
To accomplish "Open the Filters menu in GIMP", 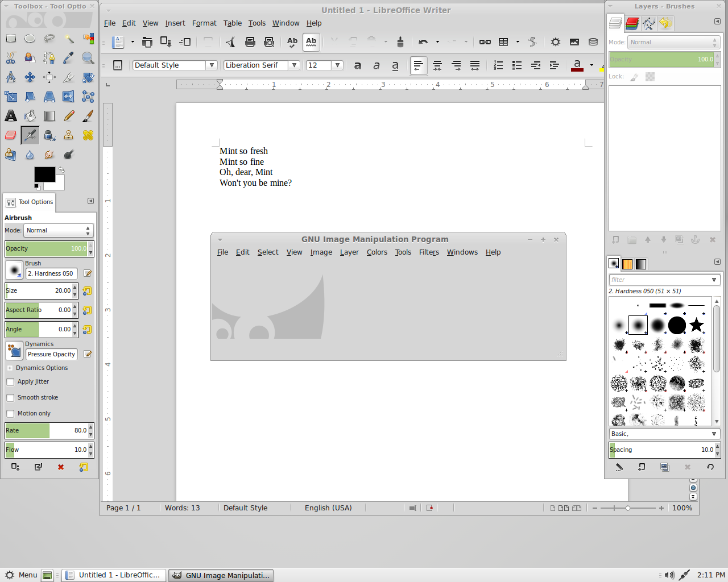I will tap(429, 252).
